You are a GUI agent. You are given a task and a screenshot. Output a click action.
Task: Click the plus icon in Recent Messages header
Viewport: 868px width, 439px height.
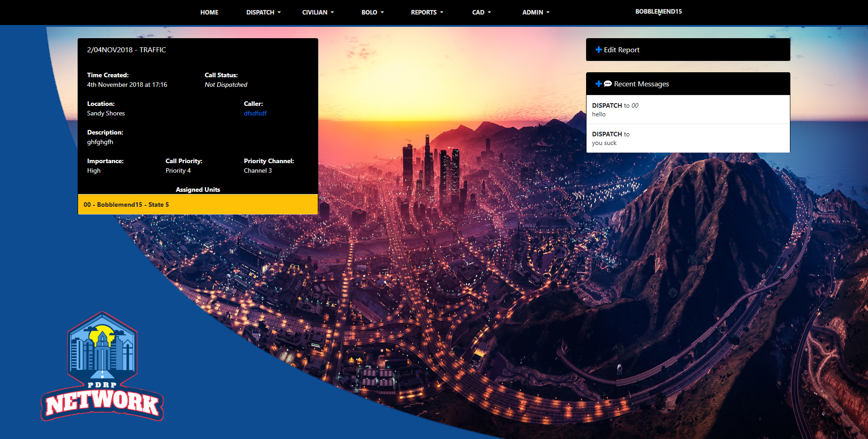click(x=598, y=84)
